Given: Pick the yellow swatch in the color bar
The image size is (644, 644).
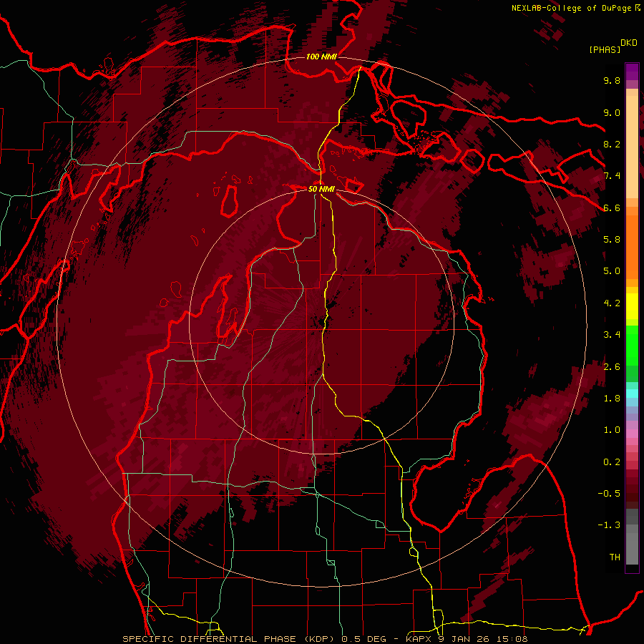Looking at the screenshot, I should click(x=632, y=306).
